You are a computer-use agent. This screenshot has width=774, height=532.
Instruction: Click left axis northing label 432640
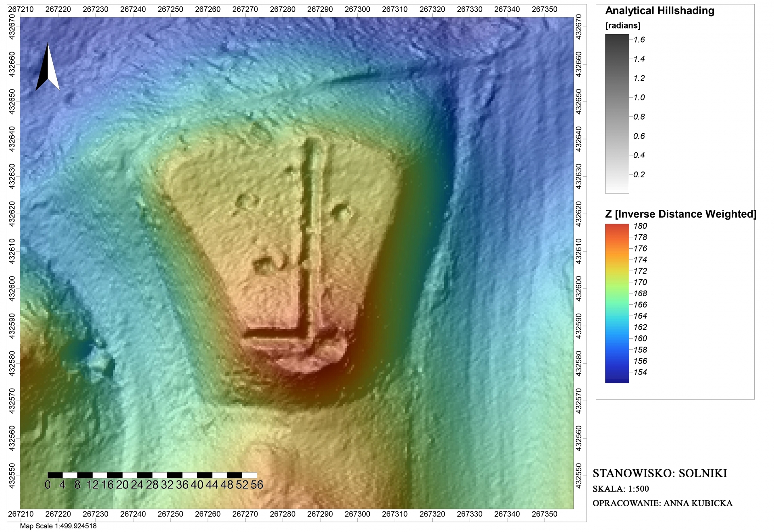[x=12, y=139]
